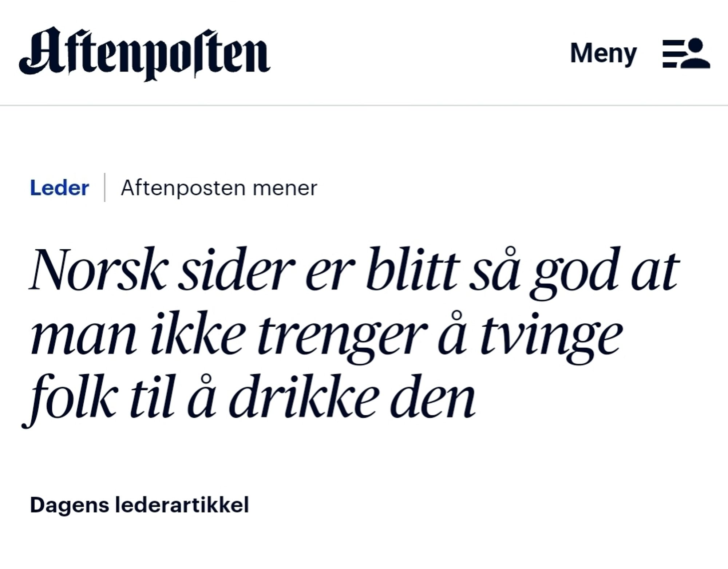
Task: Open the Meny navigation label
Action: coord(603,54)
